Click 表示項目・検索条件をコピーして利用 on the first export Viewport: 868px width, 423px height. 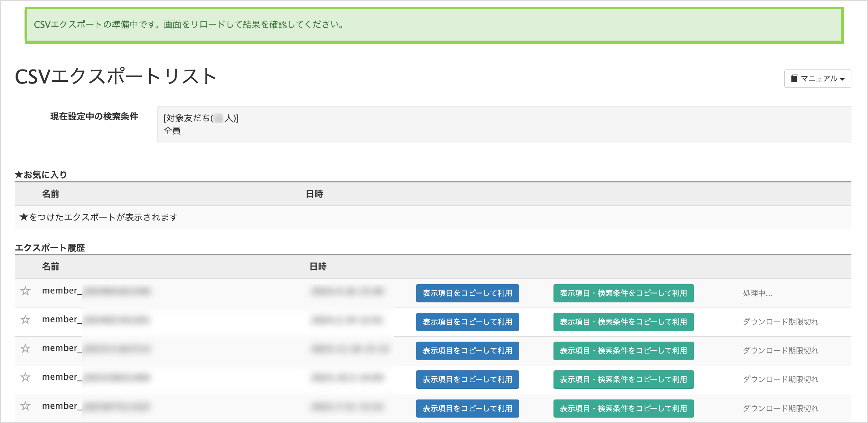coord(623,293)
